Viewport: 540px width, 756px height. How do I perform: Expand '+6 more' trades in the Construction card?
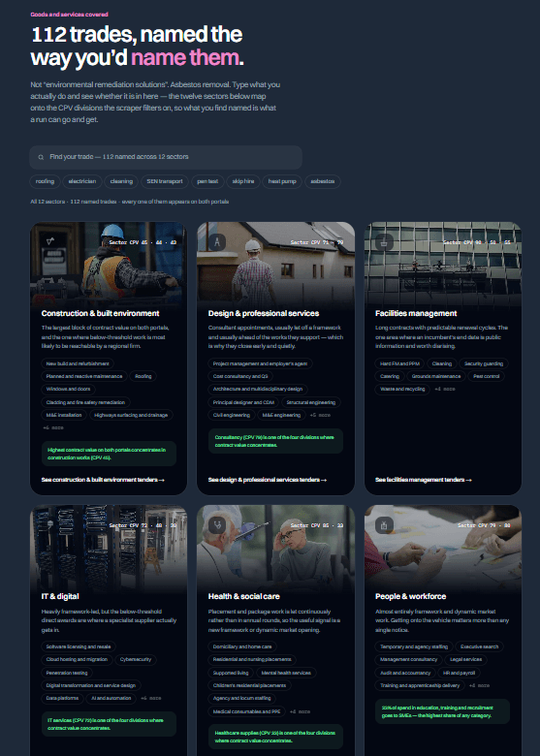pos(53,427)
